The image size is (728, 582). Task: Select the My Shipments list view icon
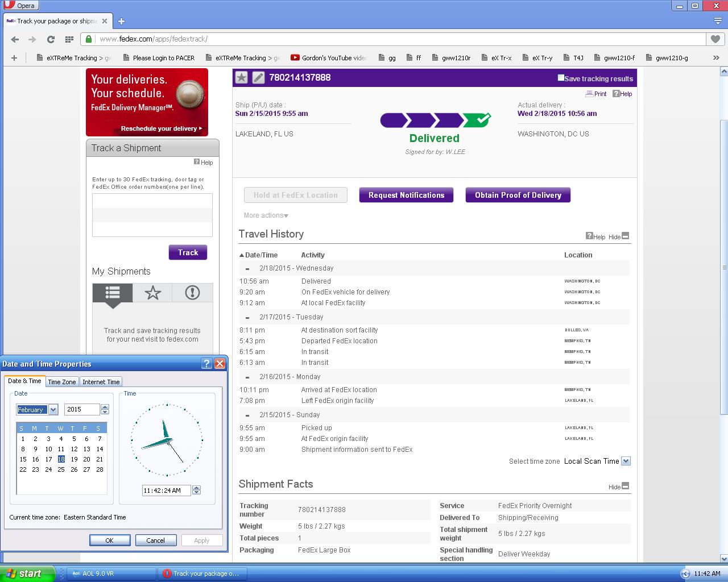(x=113, y=293)
